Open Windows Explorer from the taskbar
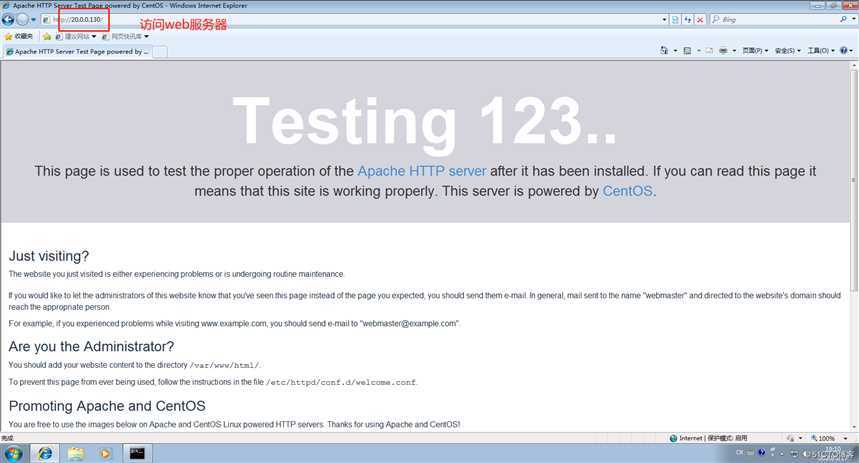 [x=76, y=454]
